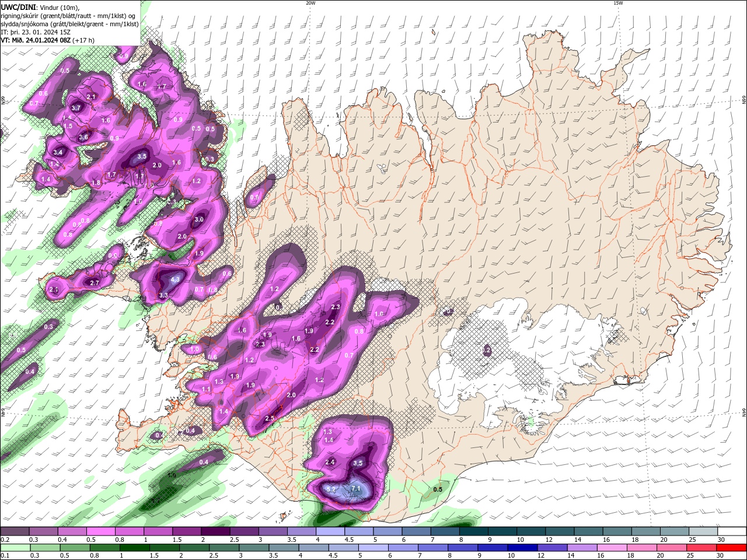
Task: Click the 20W longitude label
Action: 310,3
